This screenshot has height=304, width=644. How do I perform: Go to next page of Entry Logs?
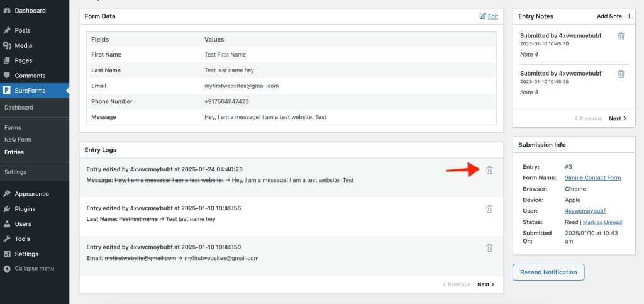pyautogui.click(x=486, y=284)
